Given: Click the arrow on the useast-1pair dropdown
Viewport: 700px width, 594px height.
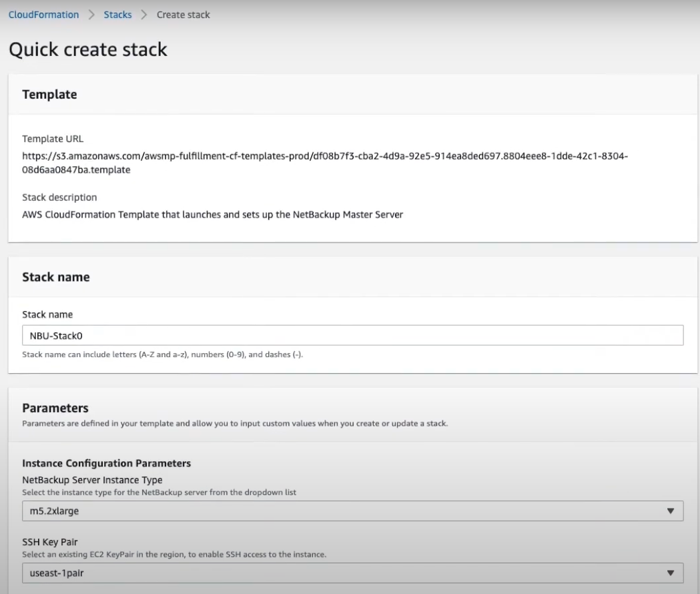Looking at the screenshot, I should pyautogui.click(x=670, y=573).
